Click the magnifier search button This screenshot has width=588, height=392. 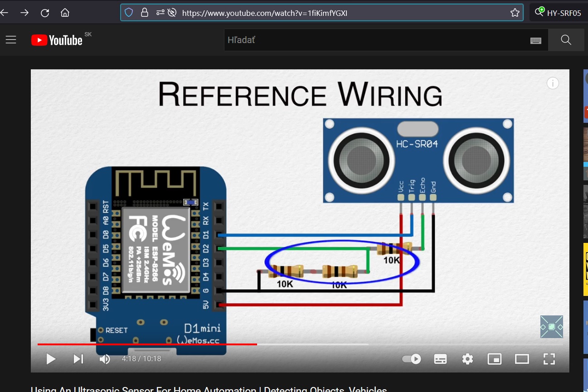click(566, 40)
